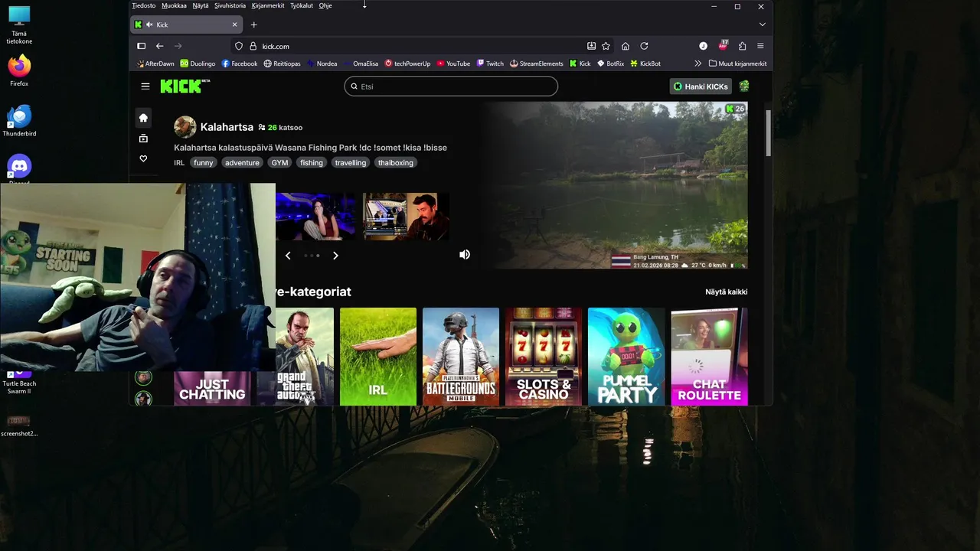Viewport: 980px width, 551px height.
Task: Open the YouTube bookmark
Action: (453, 64)
